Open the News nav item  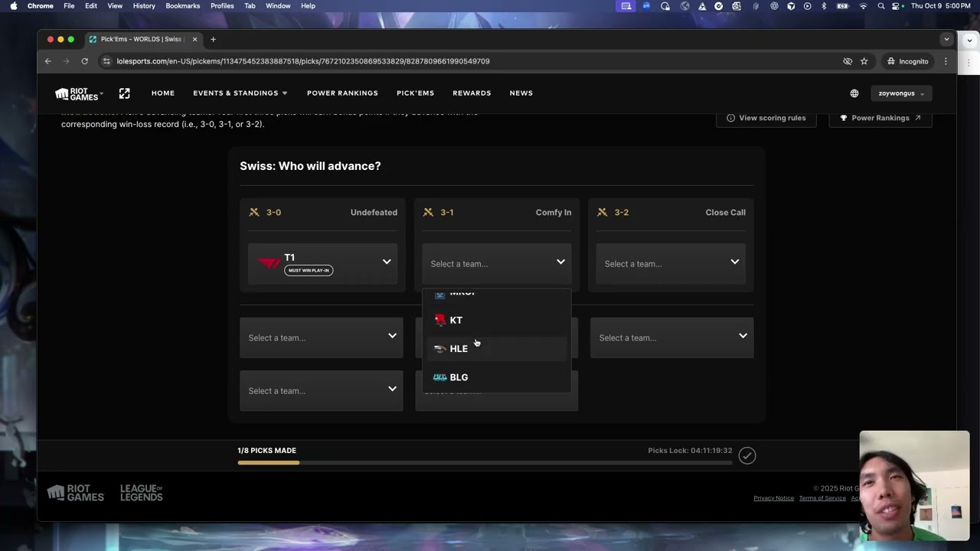tap(521, 93)
